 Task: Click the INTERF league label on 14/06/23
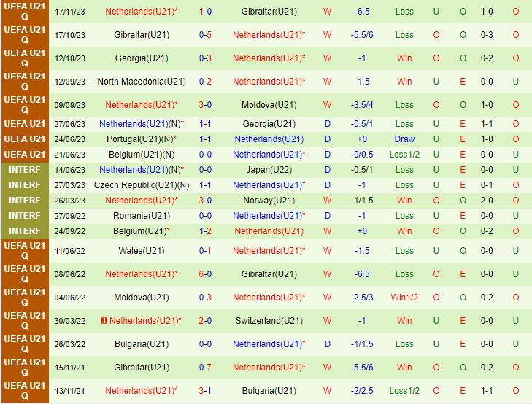click(24, 170)
